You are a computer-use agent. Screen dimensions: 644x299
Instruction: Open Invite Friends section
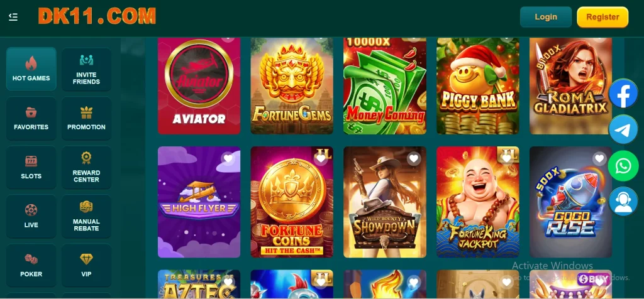point(86,69)
